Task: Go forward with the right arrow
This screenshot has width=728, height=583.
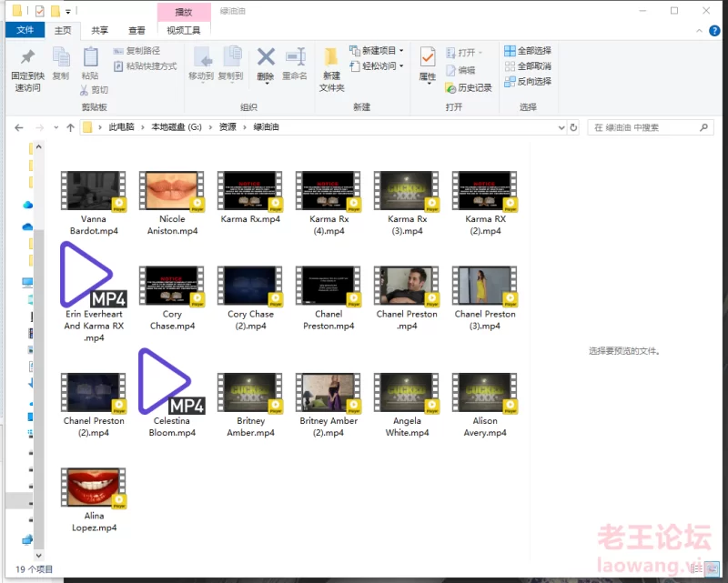Action: point(39,127)
